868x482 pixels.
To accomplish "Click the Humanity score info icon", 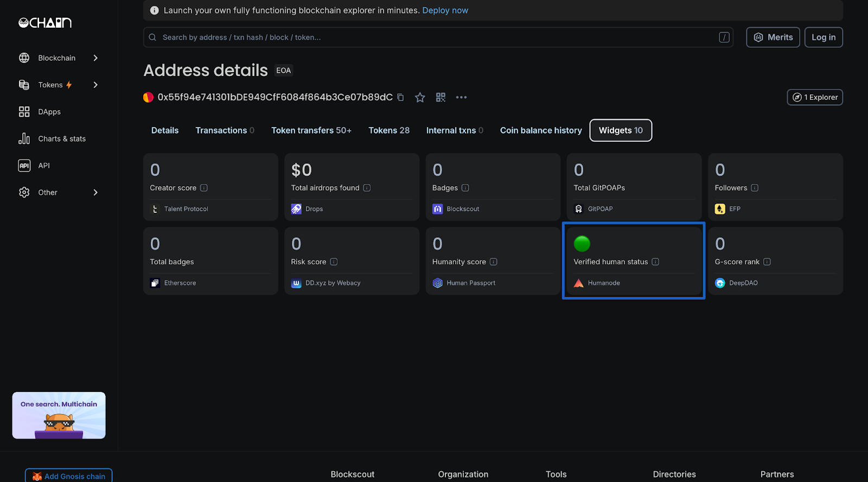I will (x=493, y=262).
